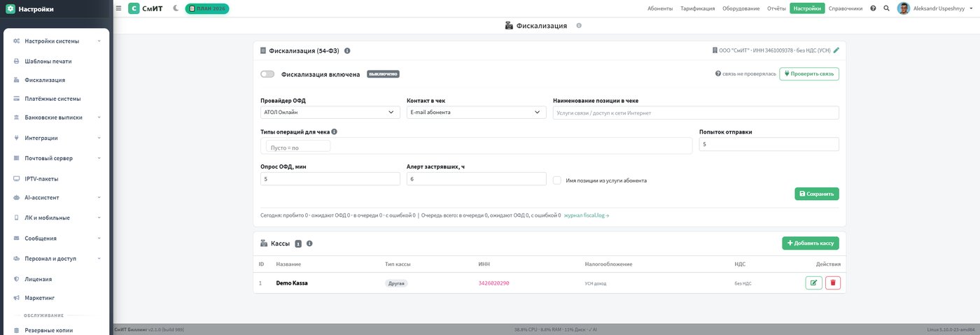Click the Другая cash type badge
The image size is (980, 335).
pyautogui.click(x=396, y=283)
